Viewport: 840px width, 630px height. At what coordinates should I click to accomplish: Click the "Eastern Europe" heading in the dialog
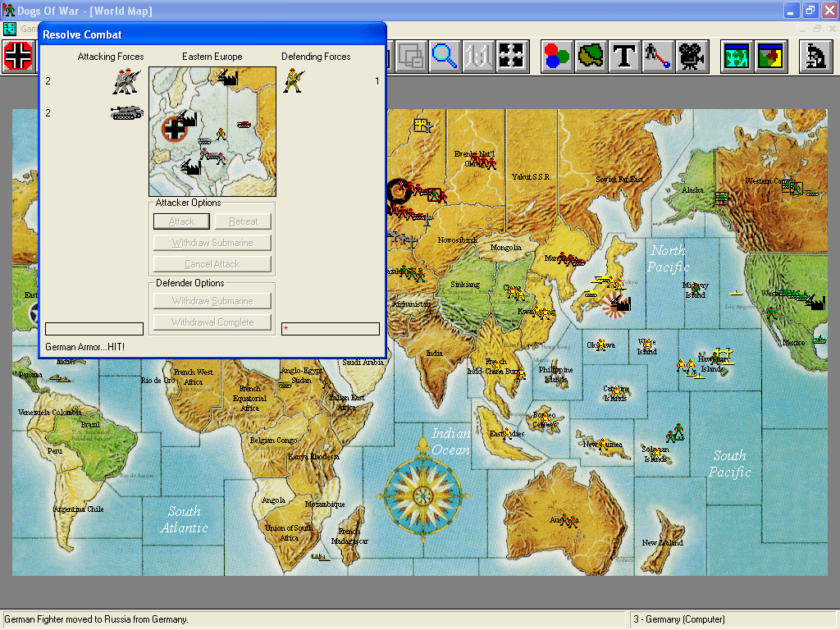click(x=212, y=57)
